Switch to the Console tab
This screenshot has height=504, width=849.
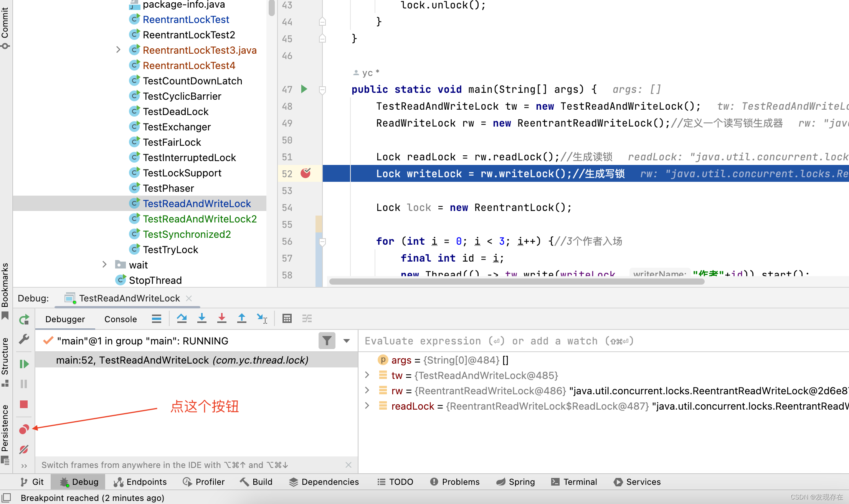click(120, 319)
